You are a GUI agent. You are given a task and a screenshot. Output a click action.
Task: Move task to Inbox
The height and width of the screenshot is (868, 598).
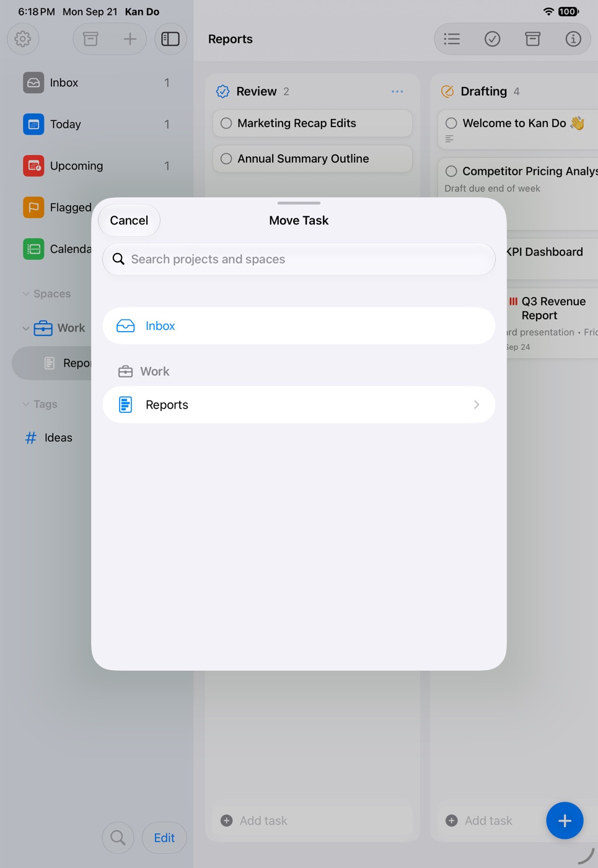coord(299,326)
